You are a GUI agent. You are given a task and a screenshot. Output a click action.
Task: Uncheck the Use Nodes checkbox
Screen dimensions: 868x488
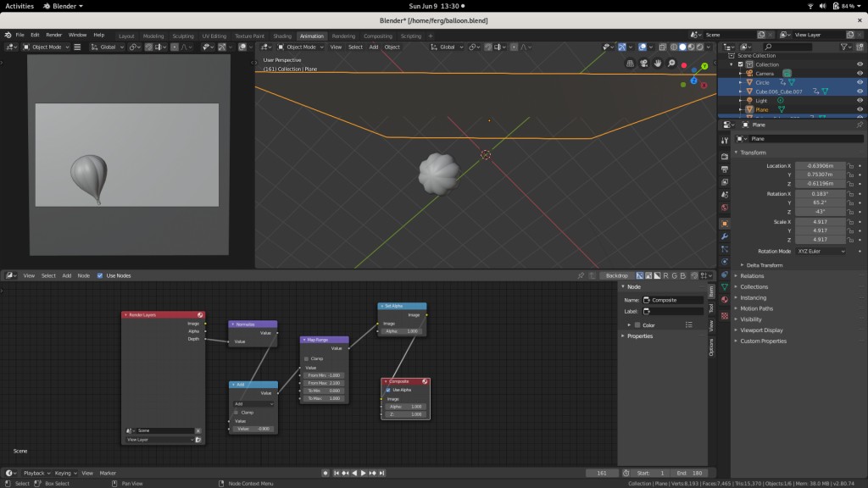click(100, 275)
